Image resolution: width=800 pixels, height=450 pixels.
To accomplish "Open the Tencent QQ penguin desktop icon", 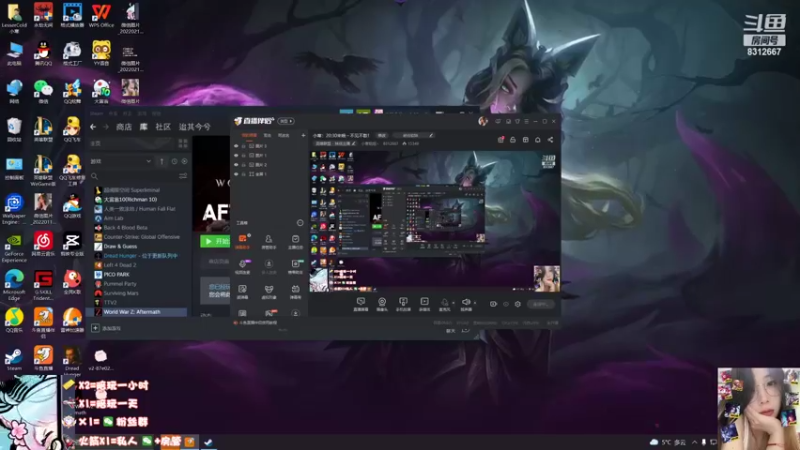I will [43, 53].
